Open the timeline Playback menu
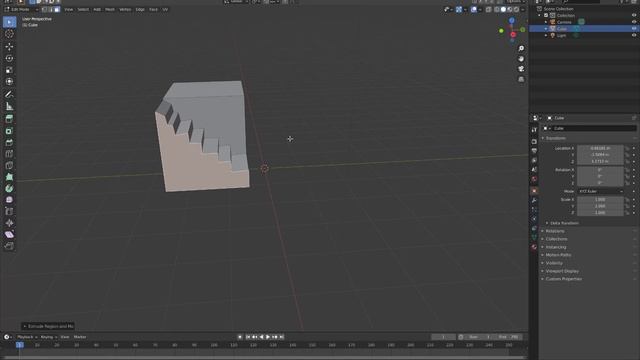 (x=27, y=337)
